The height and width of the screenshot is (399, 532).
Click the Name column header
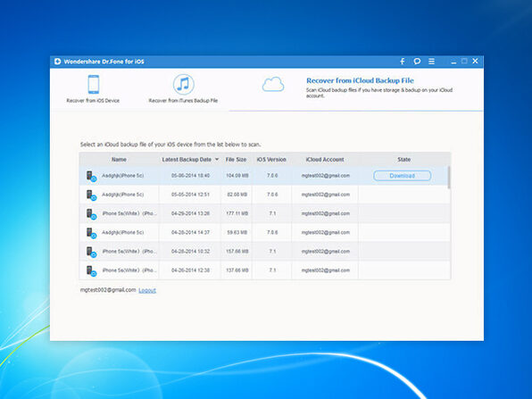[x=119, y=160]
